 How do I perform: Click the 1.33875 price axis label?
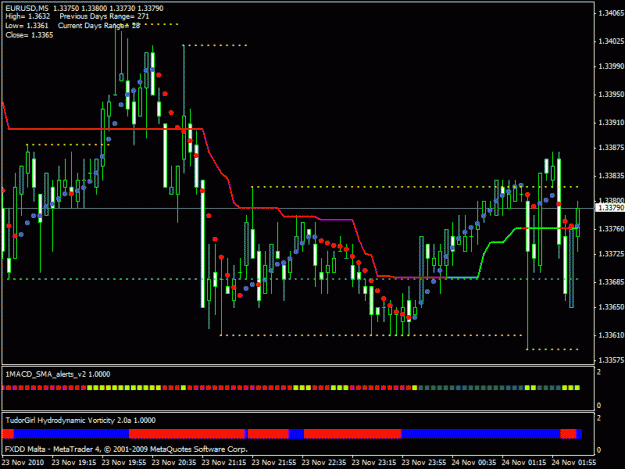[x=611, y=147]
